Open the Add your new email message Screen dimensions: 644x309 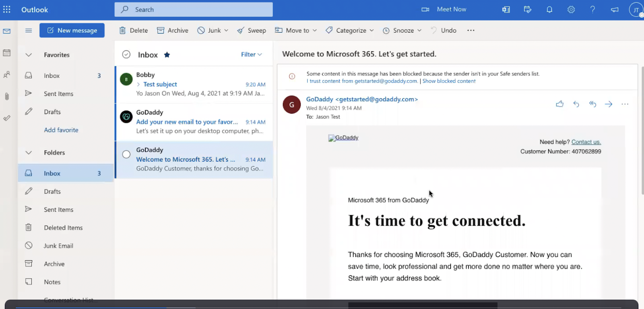[x=194, y=122]
